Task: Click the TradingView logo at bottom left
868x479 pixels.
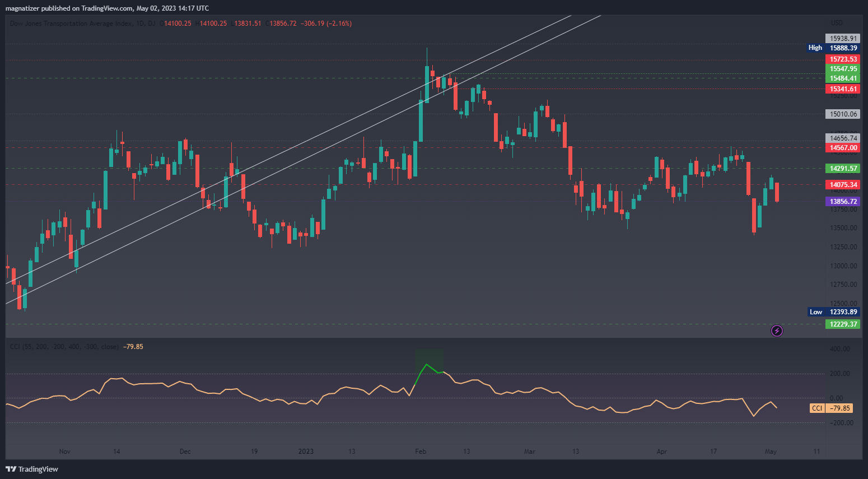Action: pos(32,469)
